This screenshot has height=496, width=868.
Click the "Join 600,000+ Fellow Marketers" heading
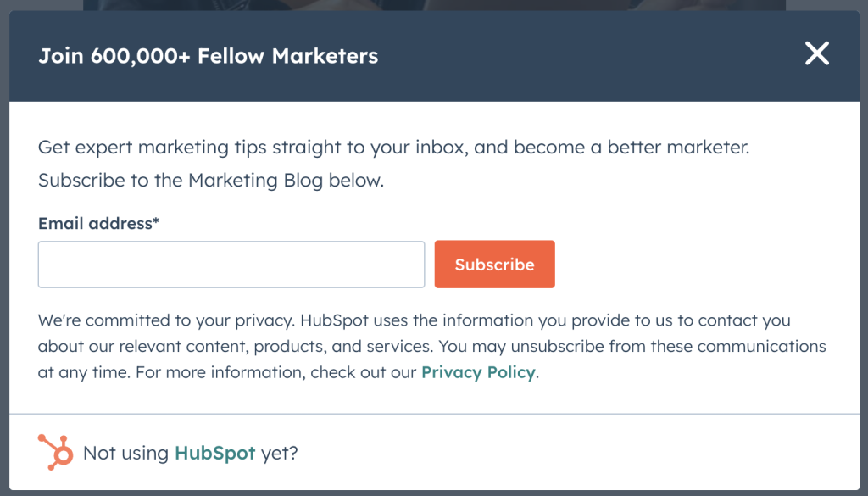tap(209, 56)
